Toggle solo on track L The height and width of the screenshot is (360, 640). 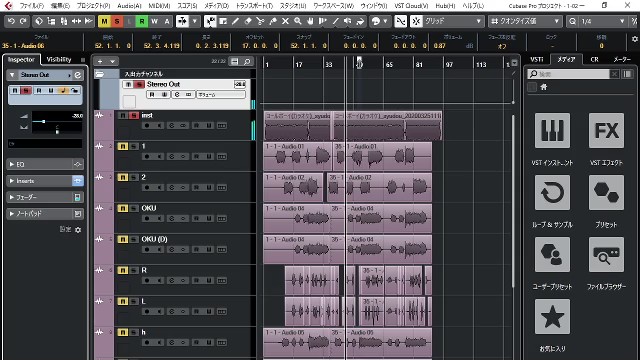(133, 302)
